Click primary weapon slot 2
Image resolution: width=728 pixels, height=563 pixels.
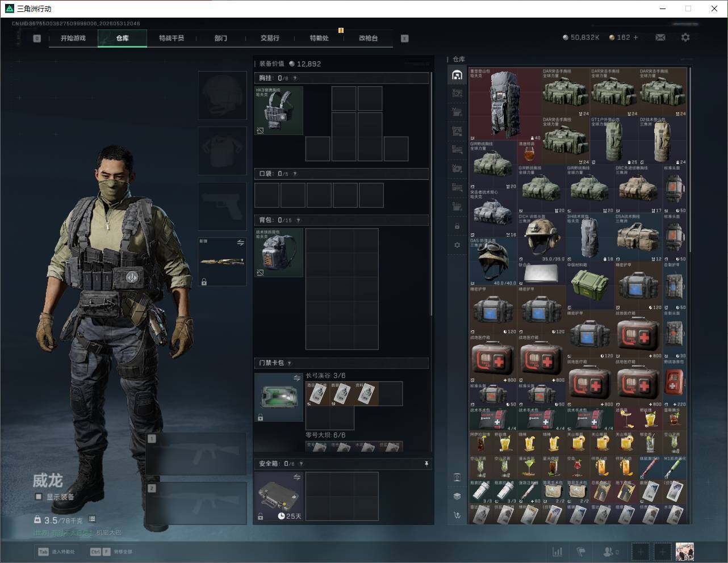tap(196, 505)
